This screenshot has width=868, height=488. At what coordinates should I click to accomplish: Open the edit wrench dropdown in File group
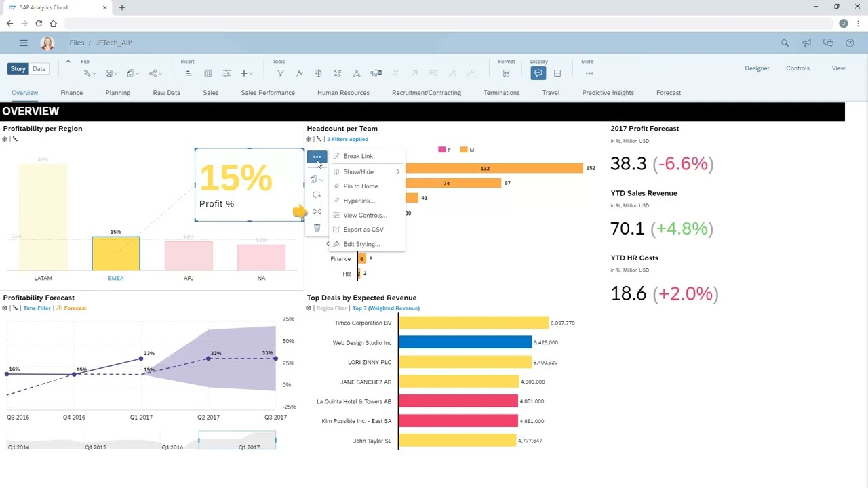point(90,73)
